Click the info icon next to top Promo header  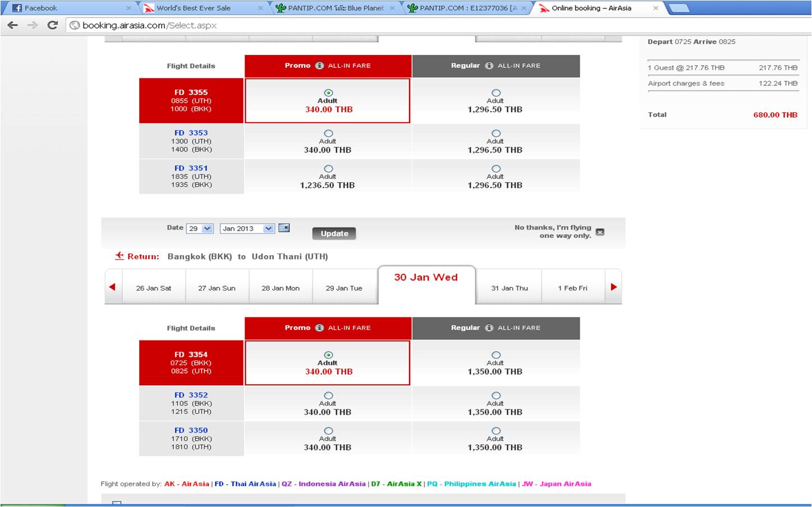319,66
